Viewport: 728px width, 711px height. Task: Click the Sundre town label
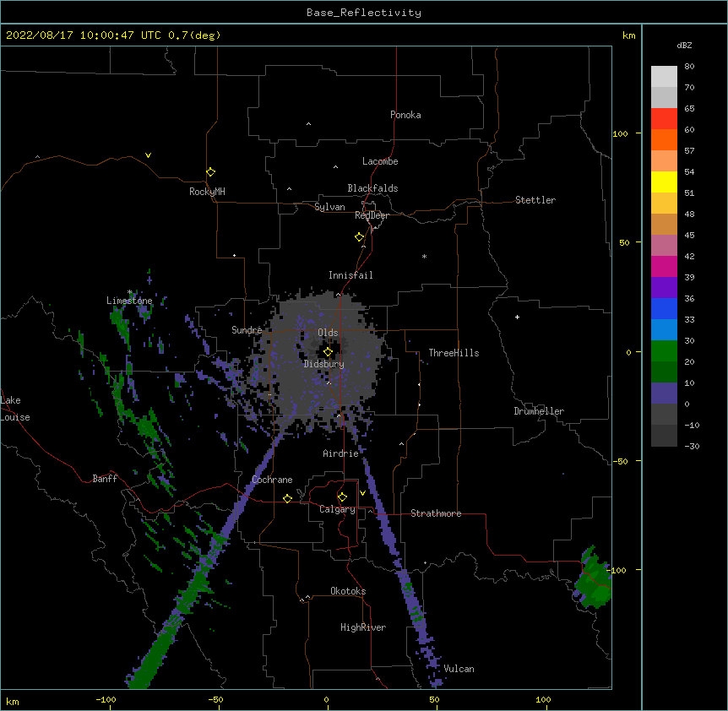(247, 330)
